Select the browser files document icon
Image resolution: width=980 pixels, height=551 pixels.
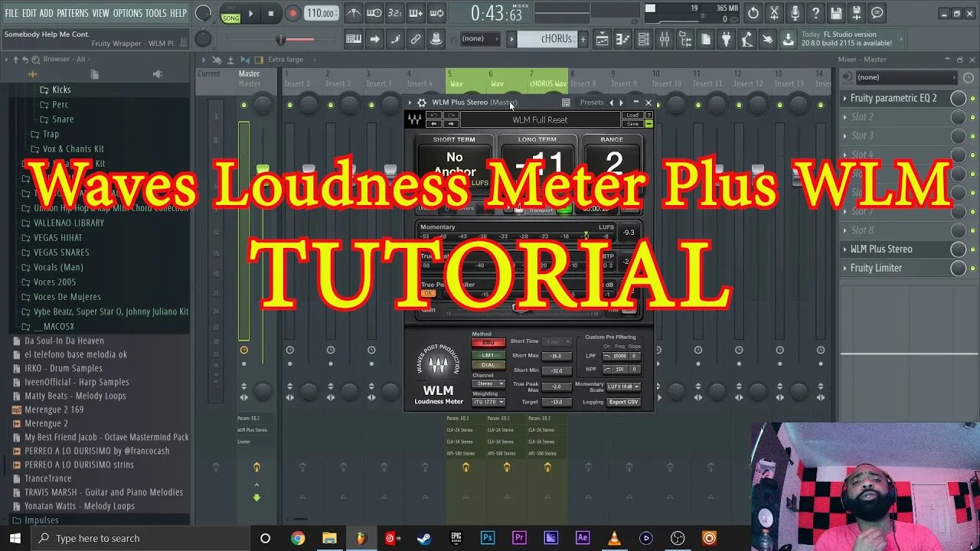pyautogui.click(x=94, y=74)
